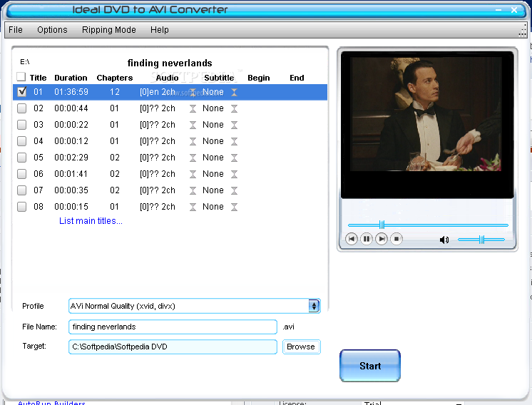Image resolution: width=532 pixels, height=405 pixels.
Task: Close the Ideal DVD to AVI Converter window
Action: 514,10
